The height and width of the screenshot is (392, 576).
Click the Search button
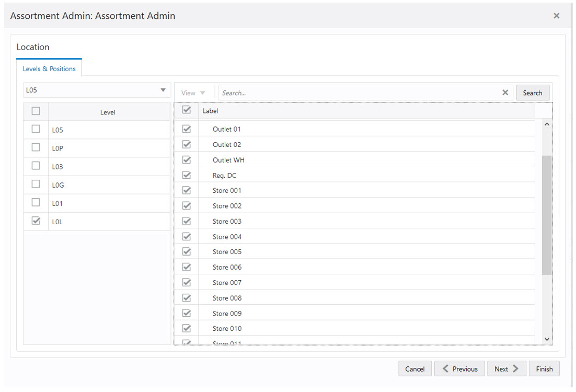tap(533, 93)
